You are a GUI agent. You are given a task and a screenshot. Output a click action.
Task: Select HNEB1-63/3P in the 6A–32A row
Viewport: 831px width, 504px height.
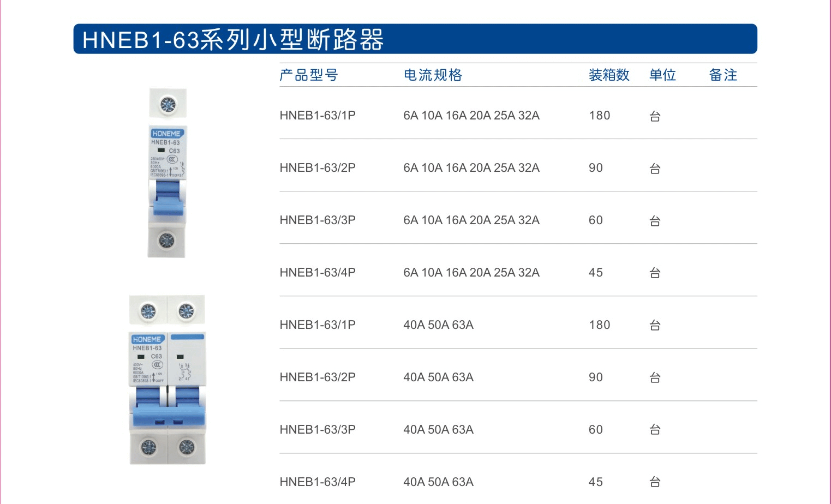[x=318, y=220]
